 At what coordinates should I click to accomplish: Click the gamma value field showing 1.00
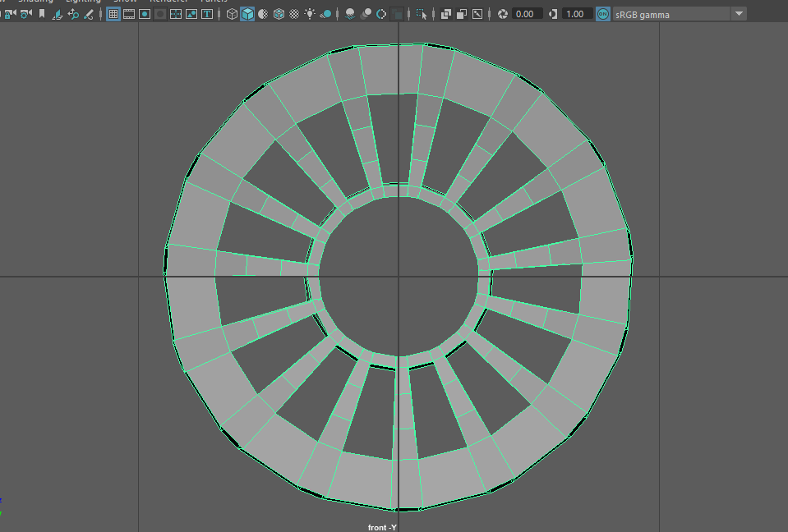tap(577, 14)
